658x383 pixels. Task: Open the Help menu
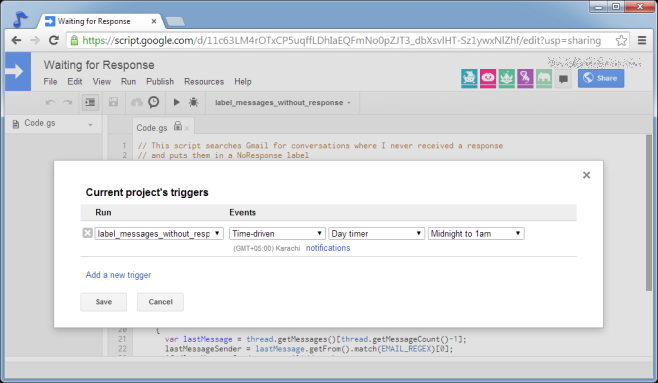pos(243,81)
